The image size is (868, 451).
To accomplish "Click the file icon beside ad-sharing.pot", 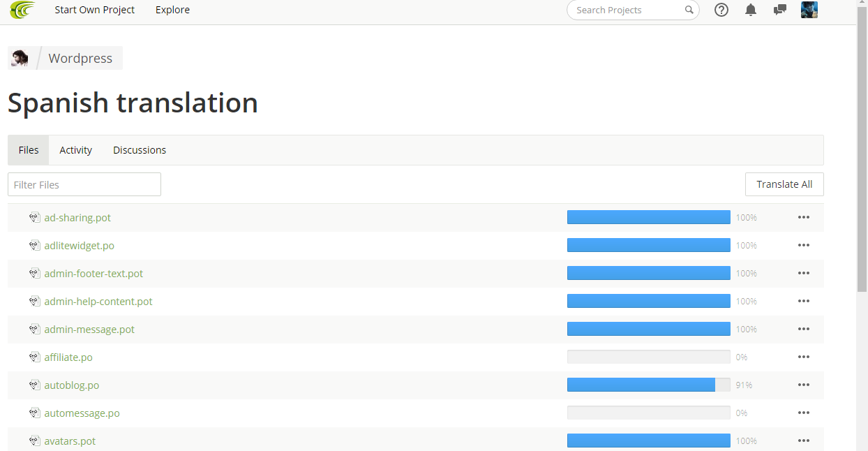I will 35,218.
